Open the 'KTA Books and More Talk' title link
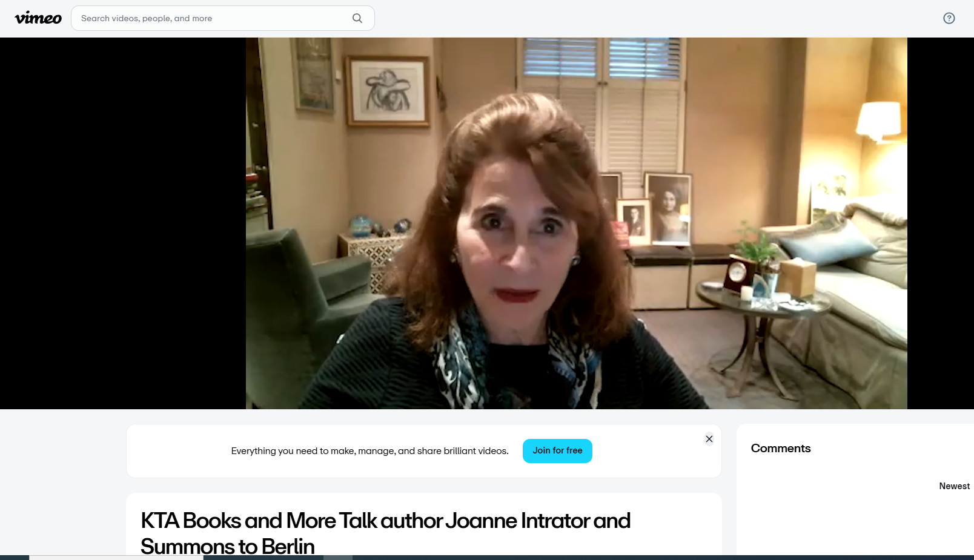The image size is (974, 560). tap(385, 521)
